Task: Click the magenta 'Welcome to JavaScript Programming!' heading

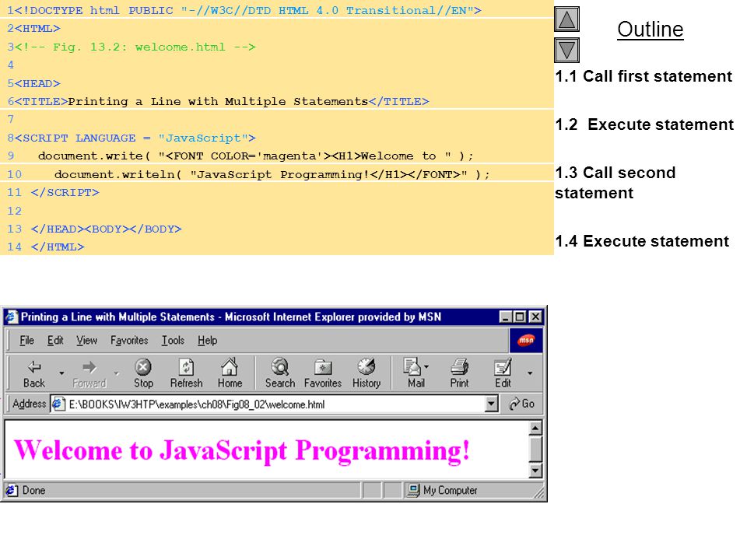Action: 242,450
